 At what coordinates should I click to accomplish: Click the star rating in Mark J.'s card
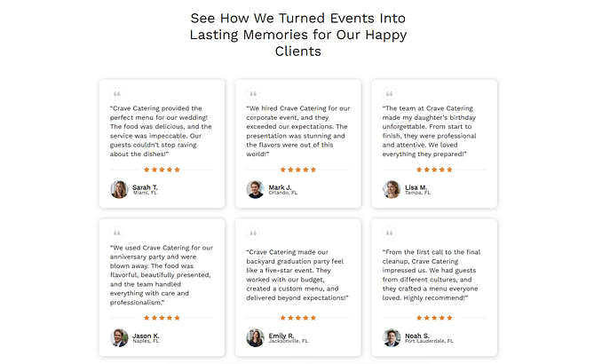click(x=298, y=170)
